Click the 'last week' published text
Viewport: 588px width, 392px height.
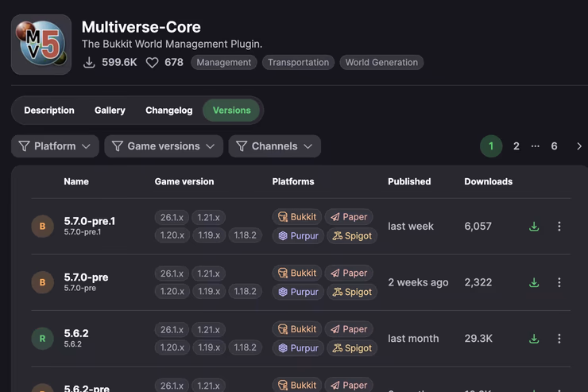point(411,226)
